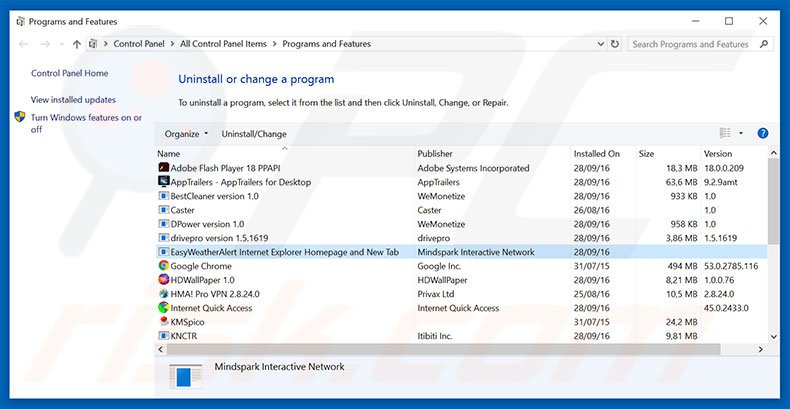
Task: Click the KMSpico red button icon
Action: (163, 321)
